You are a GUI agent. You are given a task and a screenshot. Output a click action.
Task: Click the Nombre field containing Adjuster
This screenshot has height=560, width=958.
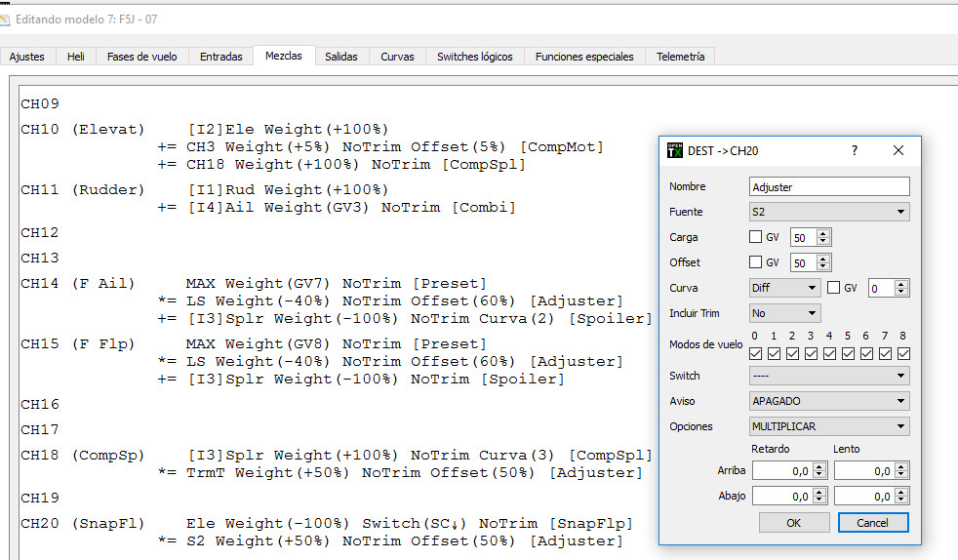(829, 186)
